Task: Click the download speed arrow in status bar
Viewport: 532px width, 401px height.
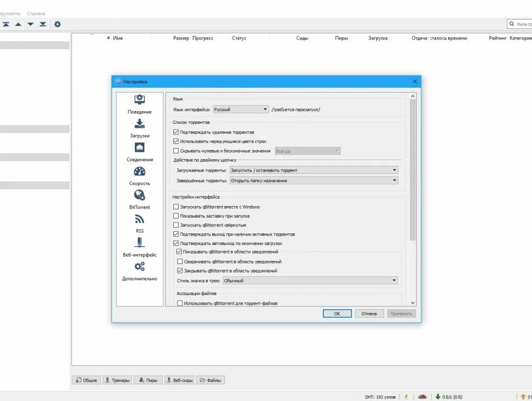Action: (x=438, y=397)
